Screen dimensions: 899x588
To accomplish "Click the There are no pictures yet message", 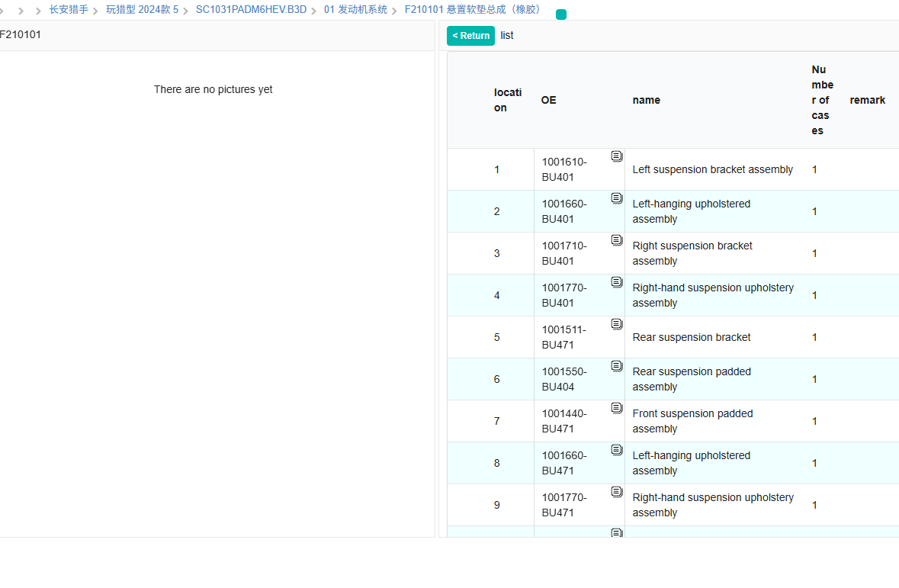I will (213, 89).
